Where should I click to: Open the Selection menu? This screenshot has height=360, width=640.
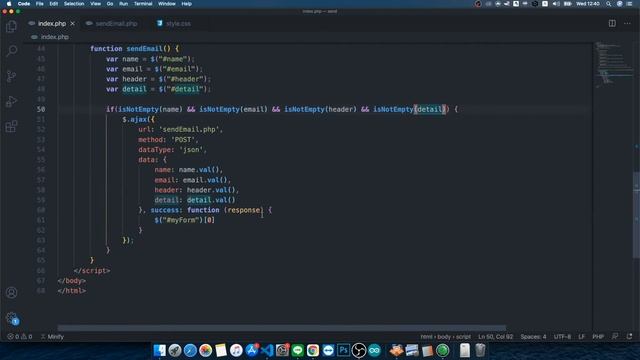coord(74,4)
